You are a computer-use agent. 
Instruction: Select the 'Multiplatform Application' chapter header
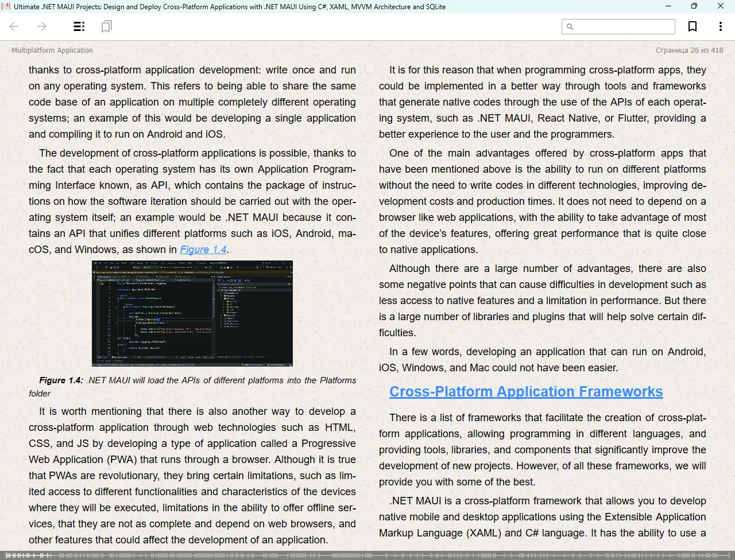click(x=52, y=50)
